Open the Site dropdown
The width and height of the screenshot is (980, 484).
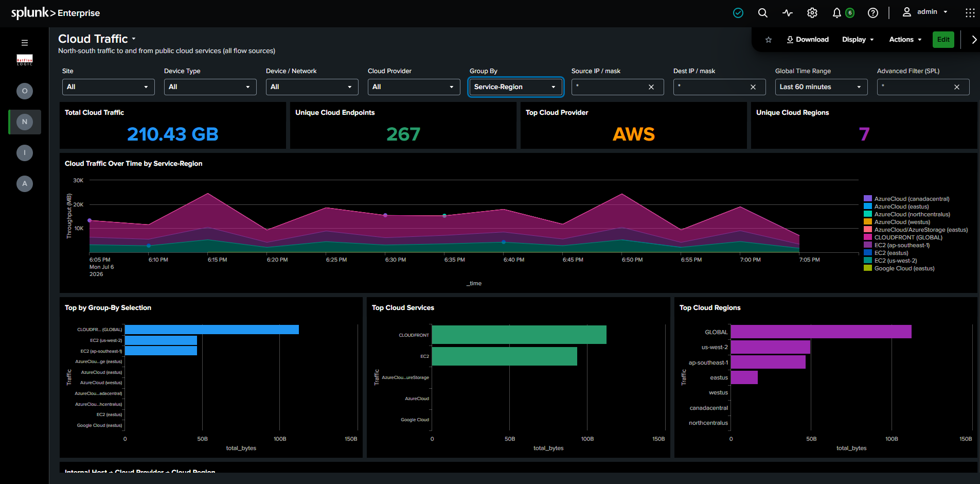pos(108,87)
